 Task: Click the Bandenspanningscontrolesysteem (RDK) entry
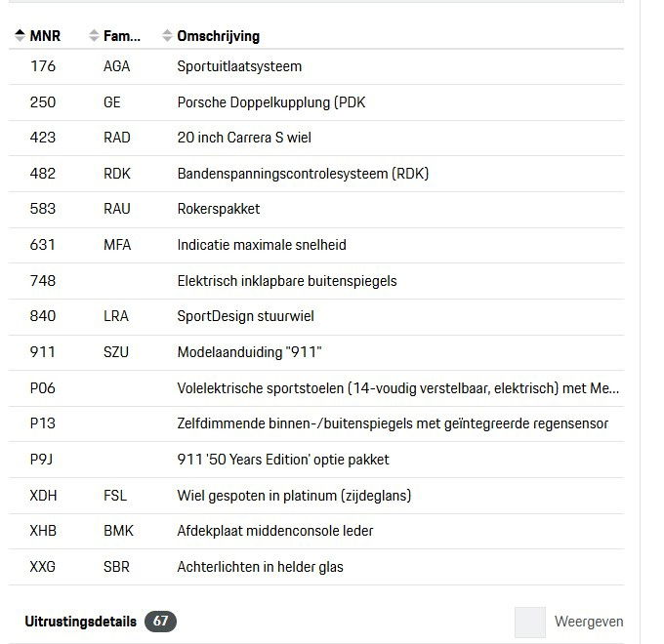click(303, 174)
